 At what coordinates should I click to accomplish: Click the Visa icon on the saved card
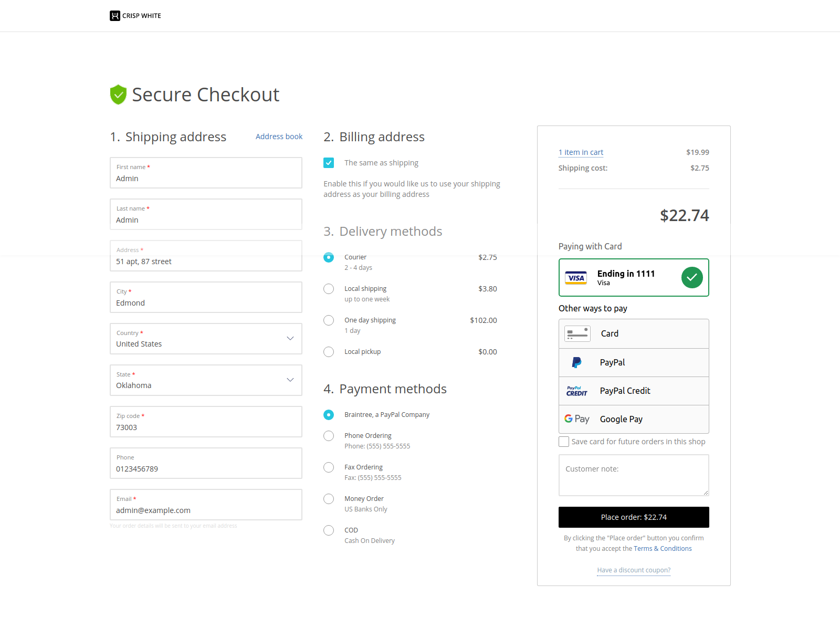(x=576, y=278)
